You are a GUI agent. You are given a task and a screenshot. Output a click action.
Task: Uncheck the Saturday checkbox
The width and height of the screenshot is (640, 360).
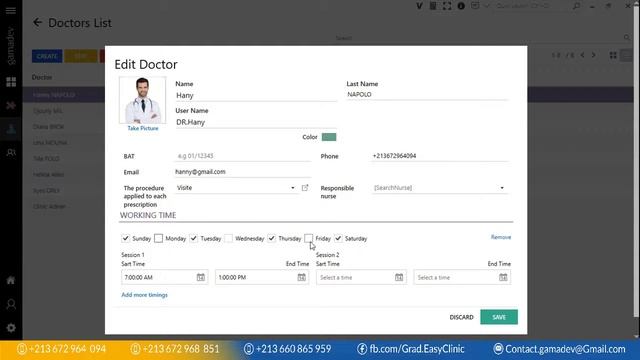tap(338, 238)
